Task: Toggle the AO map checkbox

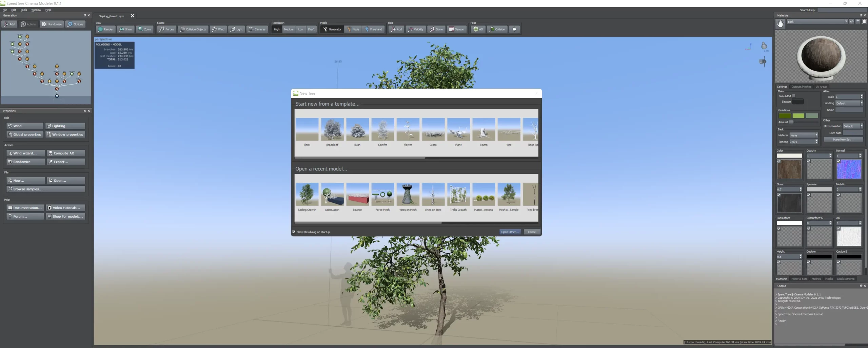Action: coord(839,228)
